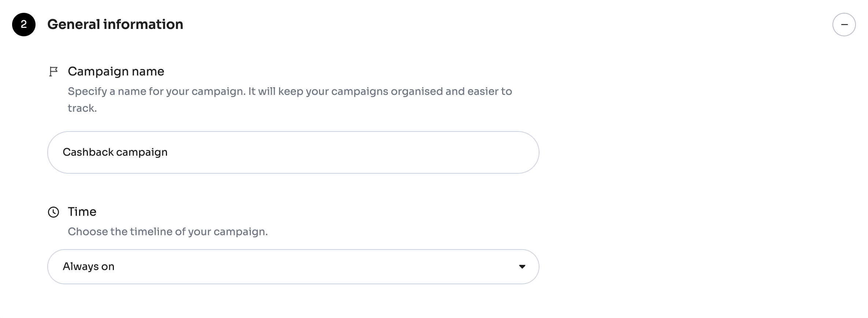The height and width of the screenshot is (318, 868).
Task: Click the dropdown caret arrow
Action: coord(522,267)
